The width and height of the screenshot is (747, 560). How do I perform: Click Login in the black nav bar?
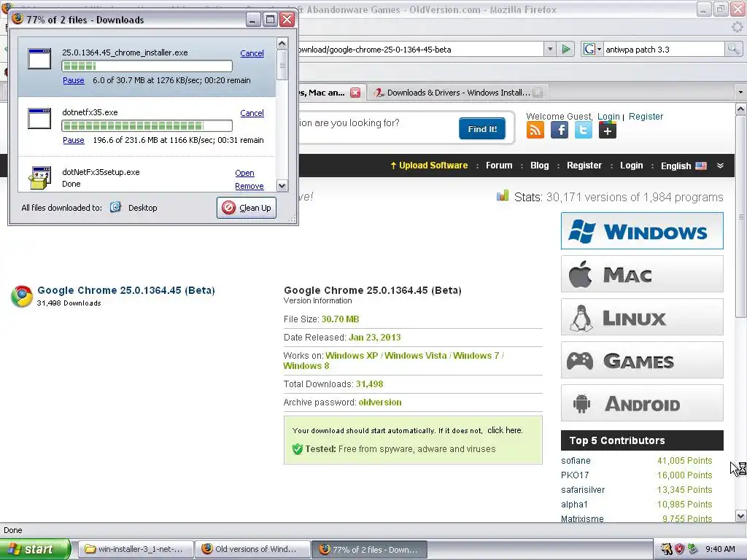pyautogui.click(x=631, y=166)
